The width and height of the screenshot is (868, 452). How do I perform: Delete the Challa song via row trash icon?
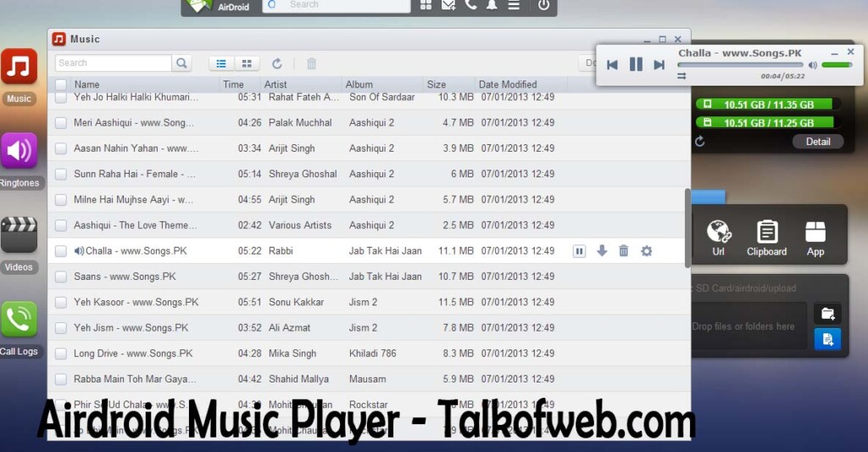[x=623, y=251]
